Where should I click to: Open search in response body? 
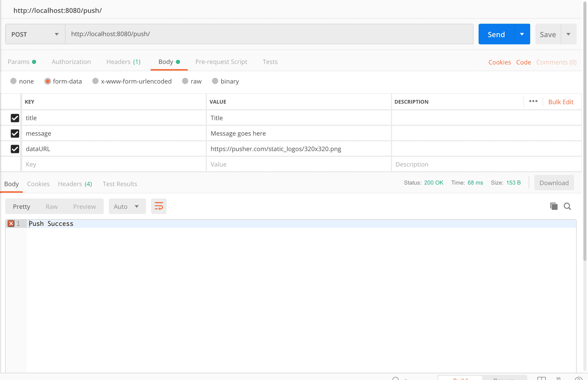click(567, 206)
